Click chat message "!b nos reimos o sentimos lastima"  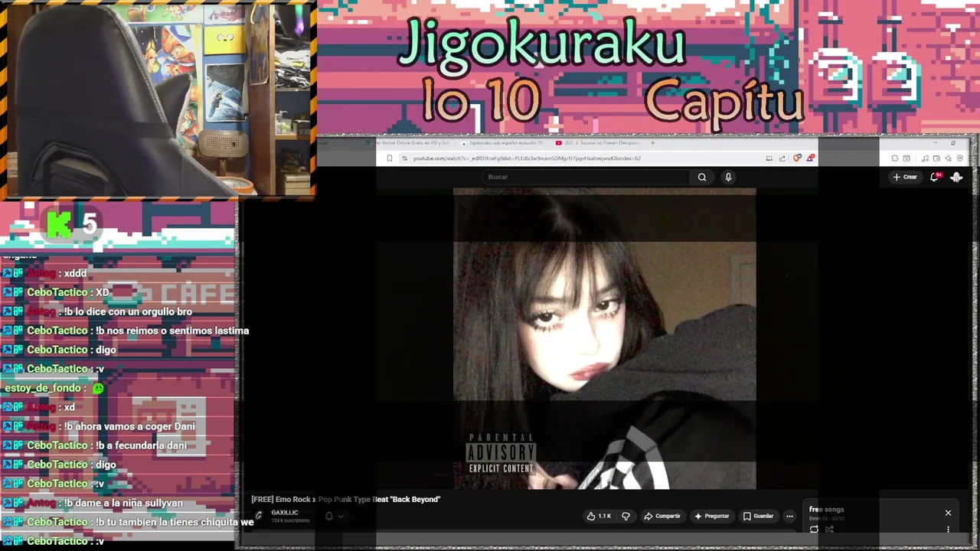click(x=172, y=331)
